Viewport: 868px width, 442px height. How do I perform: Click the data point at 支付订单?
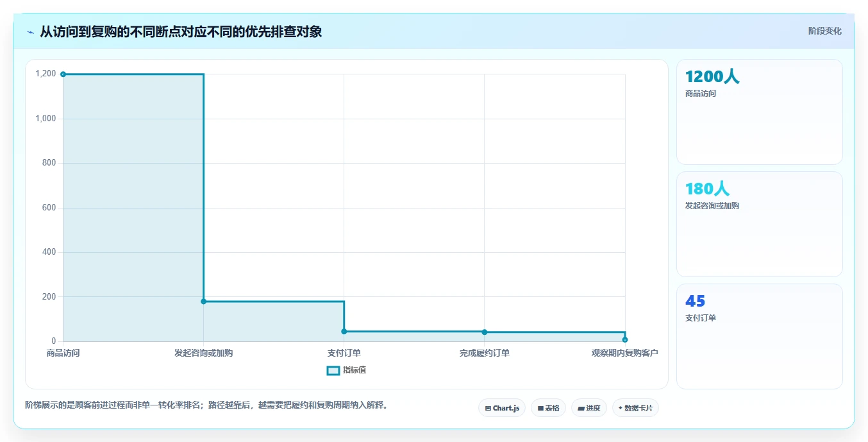click(x=344, y=331)
